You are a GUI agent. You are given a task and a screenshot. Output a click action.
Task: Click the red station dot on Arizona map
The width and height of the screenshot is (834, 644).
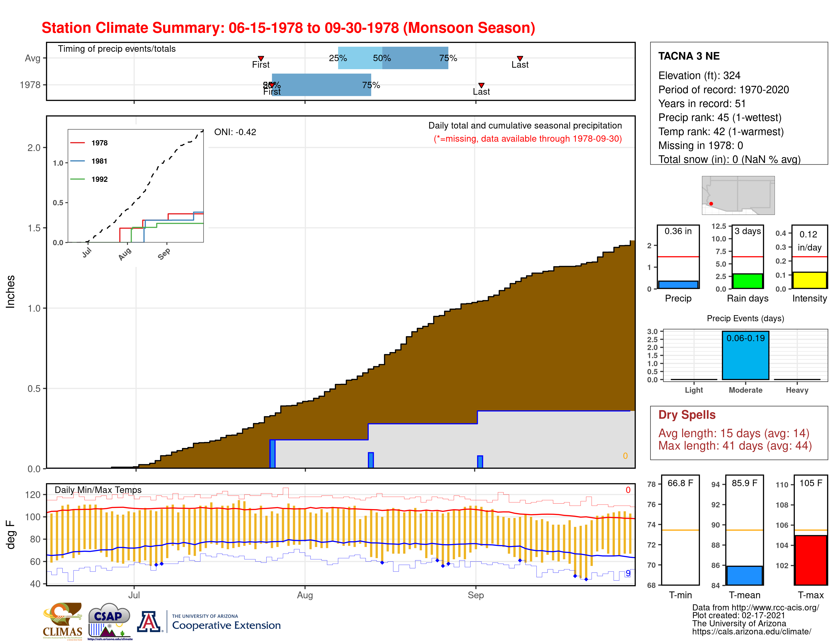click(x=711, y=204)
